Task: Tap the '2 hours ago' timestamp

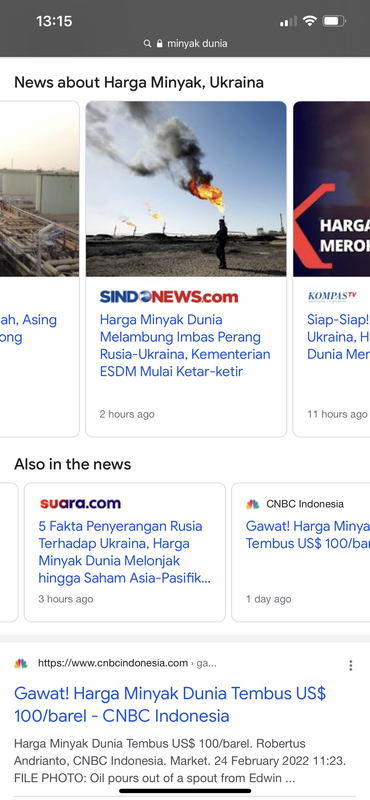Action: (127, 414)
